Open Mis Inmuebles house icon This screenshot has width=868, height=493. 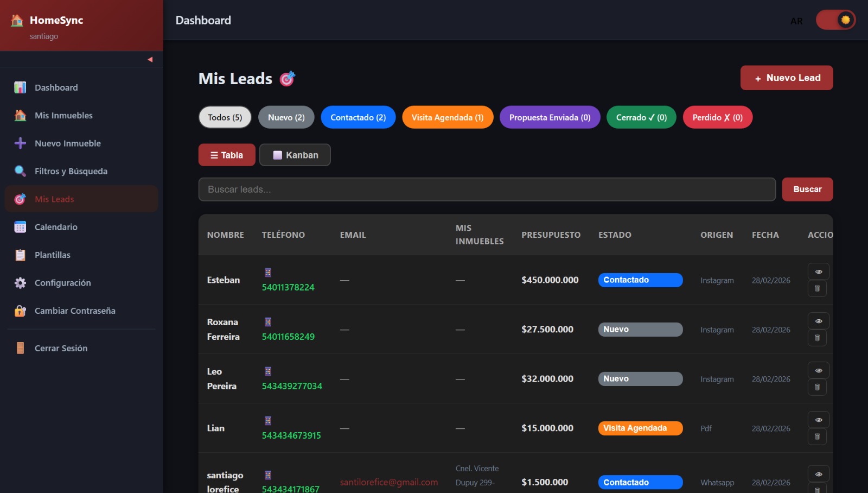[x=20, y=115]
